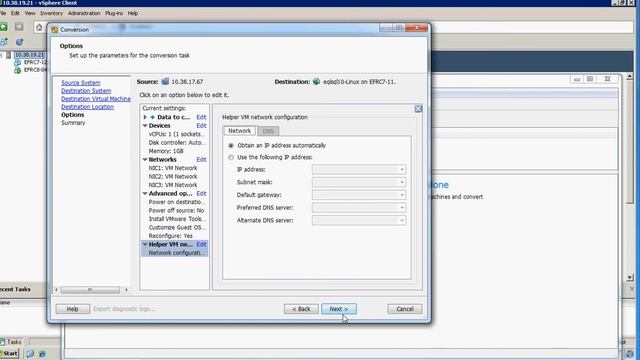
Task: Click the Home icon in vSphere toolbar
Action: click(x=39, y=27)
